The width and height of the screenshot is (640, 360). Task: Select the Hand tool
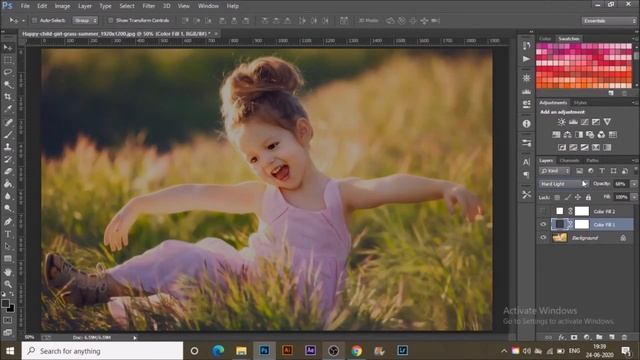(8, 272)
